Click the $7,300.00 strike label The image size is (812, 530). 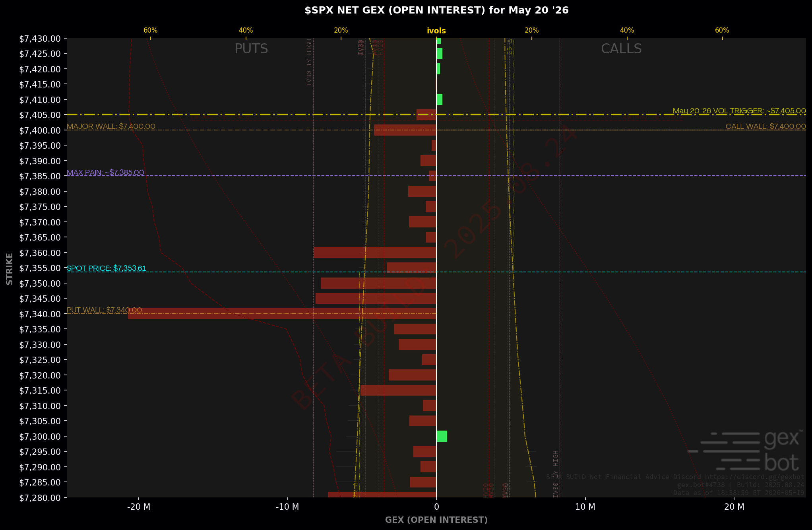(x=40, y=437)
